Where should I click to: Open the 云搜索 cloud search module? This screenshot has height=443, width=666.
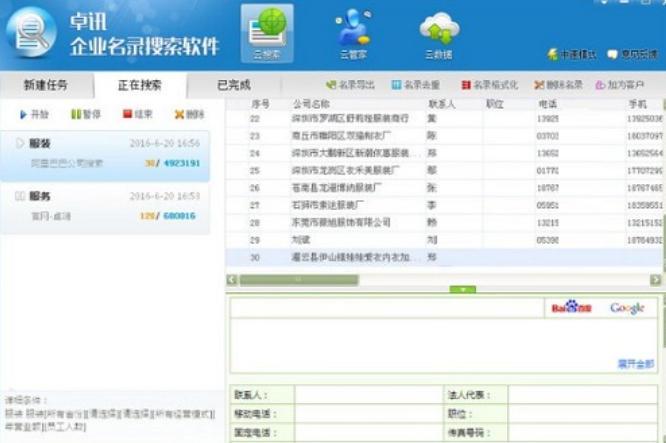click(267, 33)
